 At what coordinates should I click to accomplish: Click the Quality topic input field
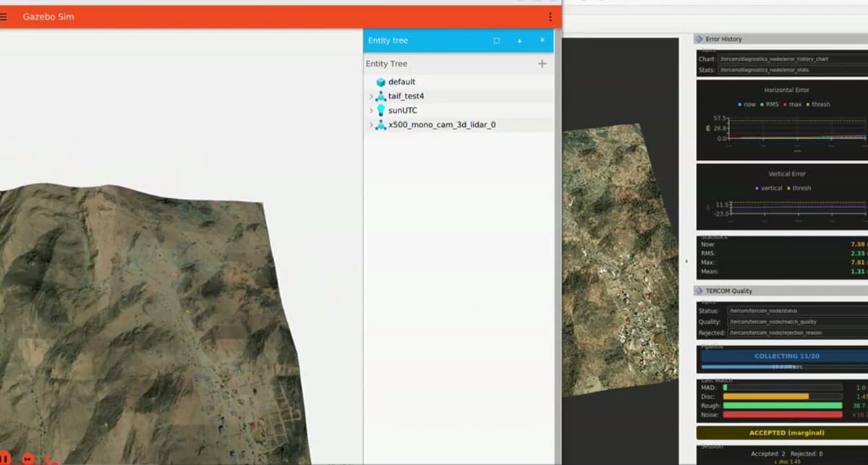tap(798, 322)
